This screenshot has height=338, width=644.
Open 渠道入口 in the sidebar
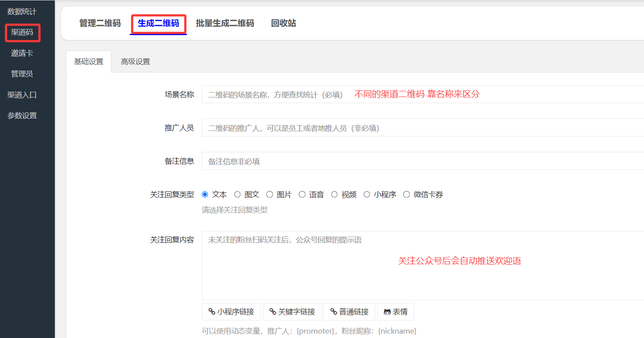pos(21,94)
